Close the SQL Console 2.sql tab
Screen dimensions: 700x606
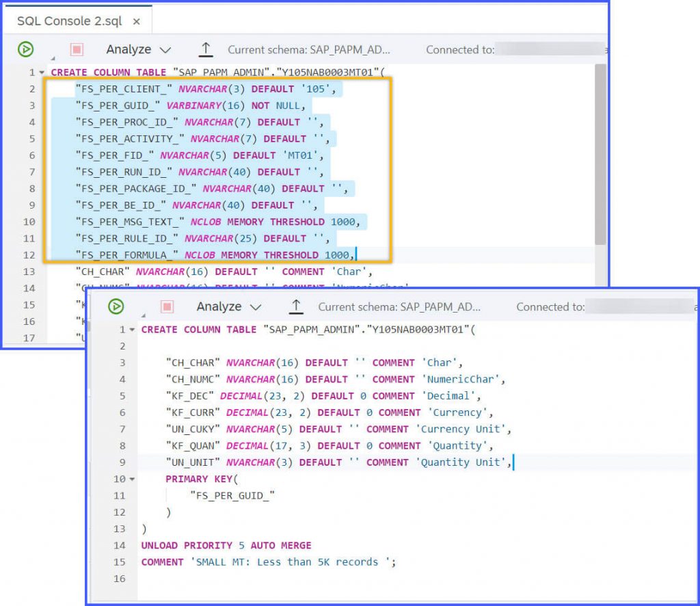coord(137,21)
